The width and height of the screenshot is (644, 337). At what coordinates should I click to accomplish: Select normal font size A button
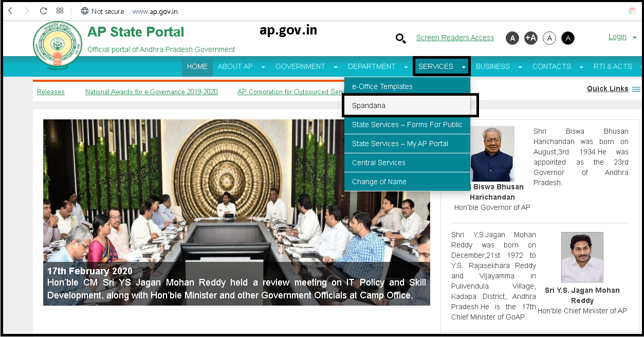click(x=512, y=38)
